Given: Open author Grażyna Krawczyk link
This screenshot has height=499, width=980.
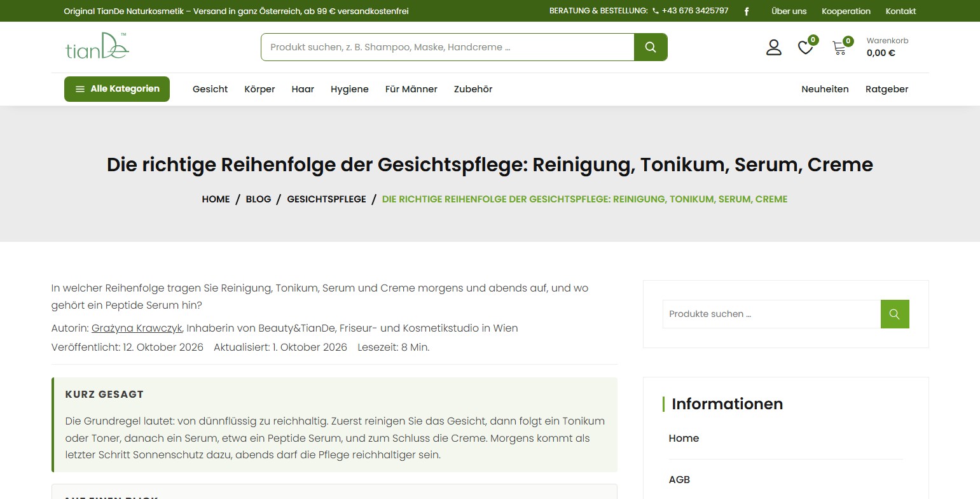Looking at the screenshot, I should [x=137, y=328].
